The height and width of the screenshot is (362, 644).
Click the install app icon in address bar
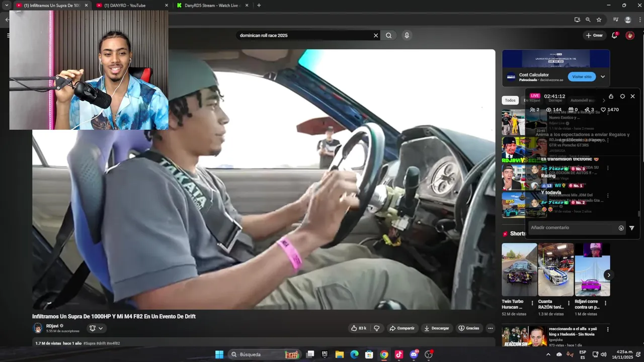click(577, 20)
